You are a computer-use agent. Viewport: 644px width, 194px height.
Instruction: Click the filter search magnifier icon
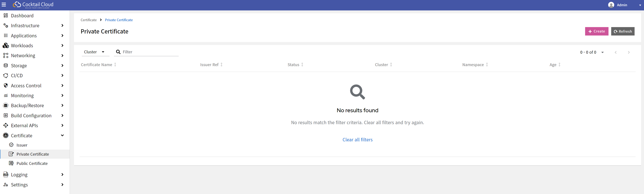tap(118, 52)
